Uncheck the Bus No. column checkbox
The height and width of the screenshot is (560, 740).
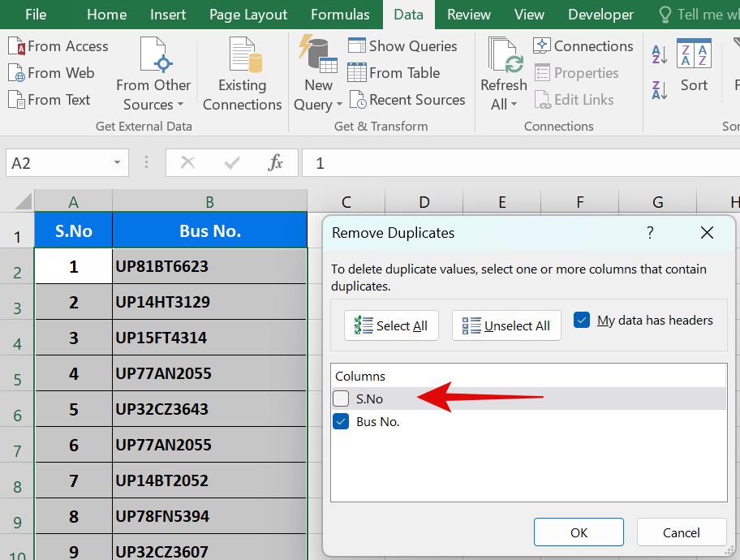pos(341,421)
